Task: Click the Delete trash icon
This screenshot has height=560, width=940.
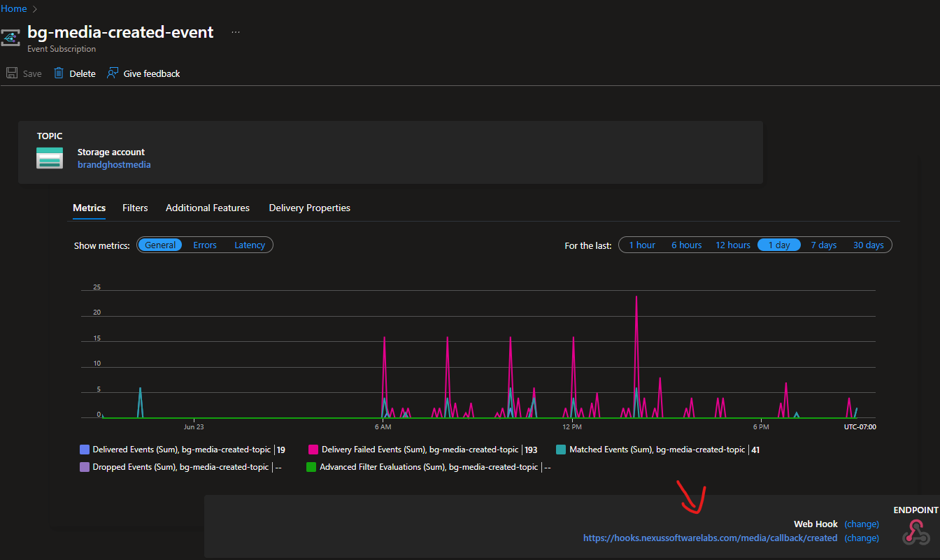Action: pyautogui.click(x=59, y=73)
